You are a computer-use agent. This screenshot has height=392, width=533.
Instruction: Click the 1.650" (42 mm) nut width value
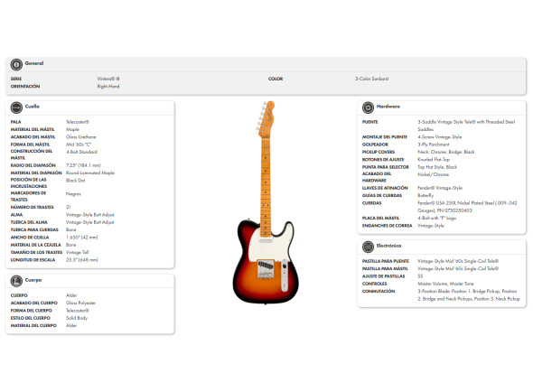coord(81,238)
